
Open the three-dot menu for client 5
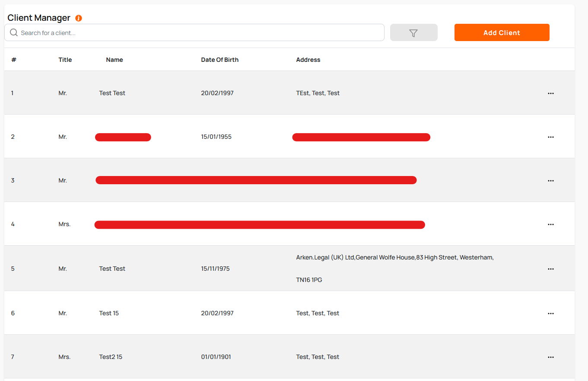(550, 269)
